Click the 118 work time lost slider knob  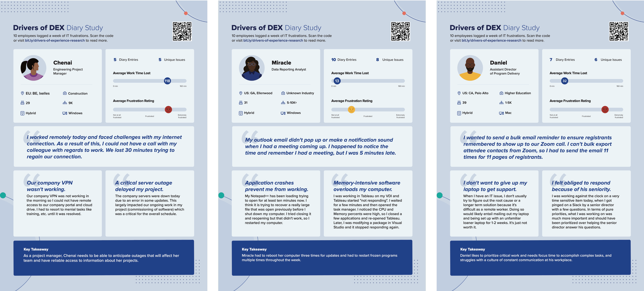pyautogui.click(x=167, y=81)
